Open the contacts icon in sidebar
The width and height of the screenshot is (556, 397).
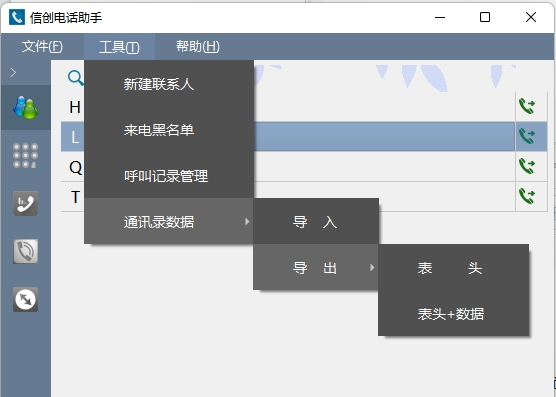click(x=26, y=107)
